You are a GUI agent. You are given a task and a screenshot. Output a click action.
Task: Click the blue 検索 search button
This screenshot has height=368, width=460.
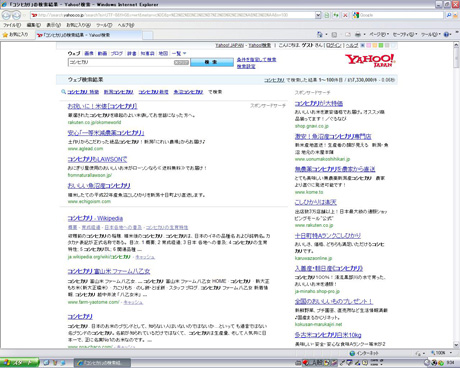tap(212, 62)
